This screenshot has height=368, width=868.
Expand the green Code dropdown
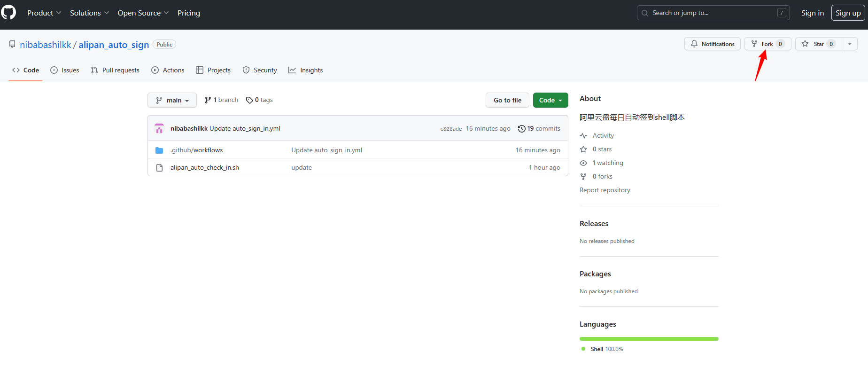click(550, 100)
